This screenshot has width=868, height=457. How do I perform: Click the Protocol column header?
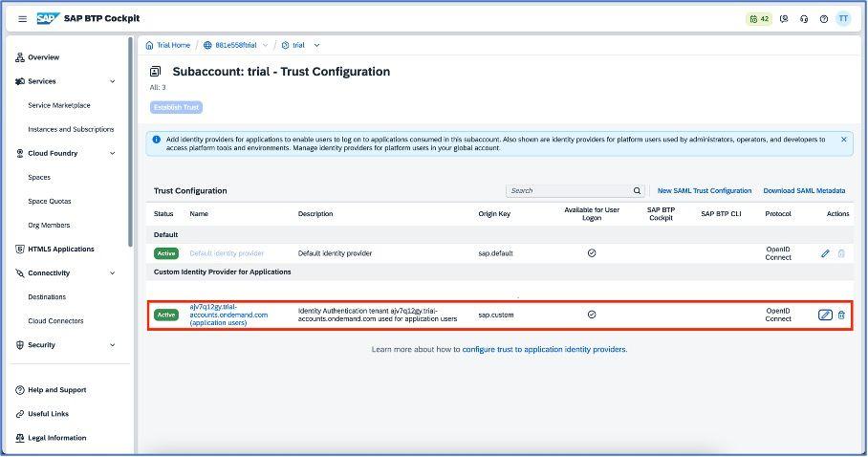(x=778, y=214)
